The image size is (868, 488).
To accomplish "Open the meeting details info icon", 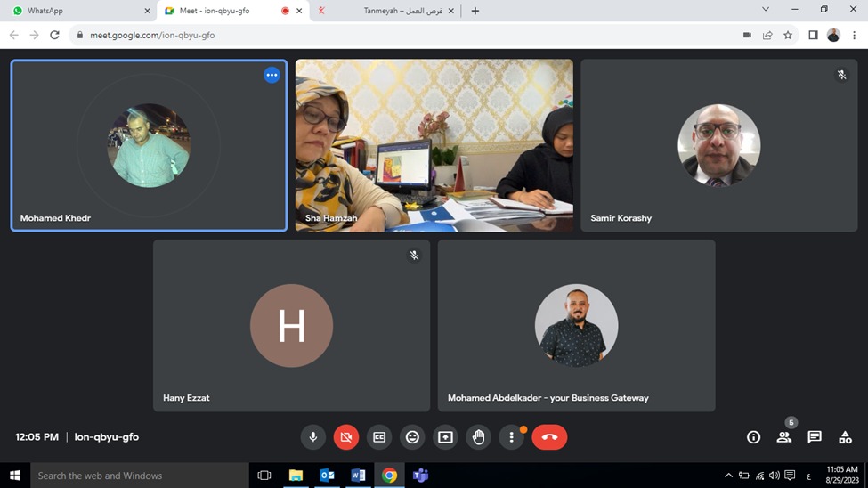I will 753,437.
